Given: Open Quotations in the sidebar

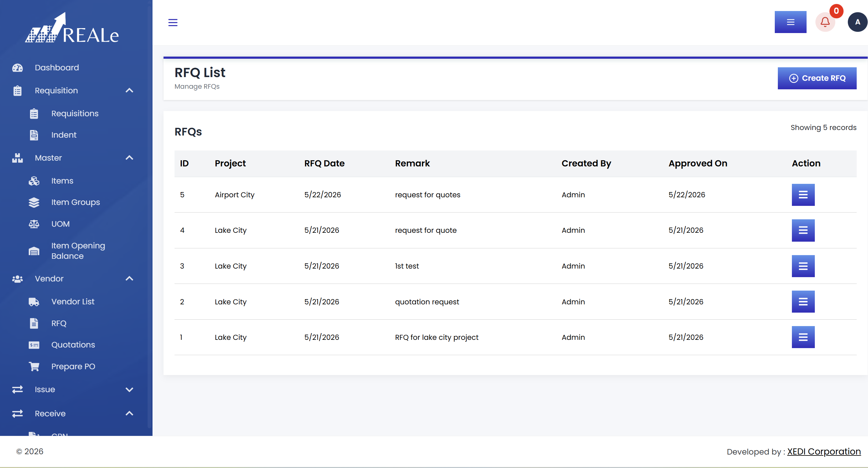Looking at the screenshot, I should click(73, 345).
